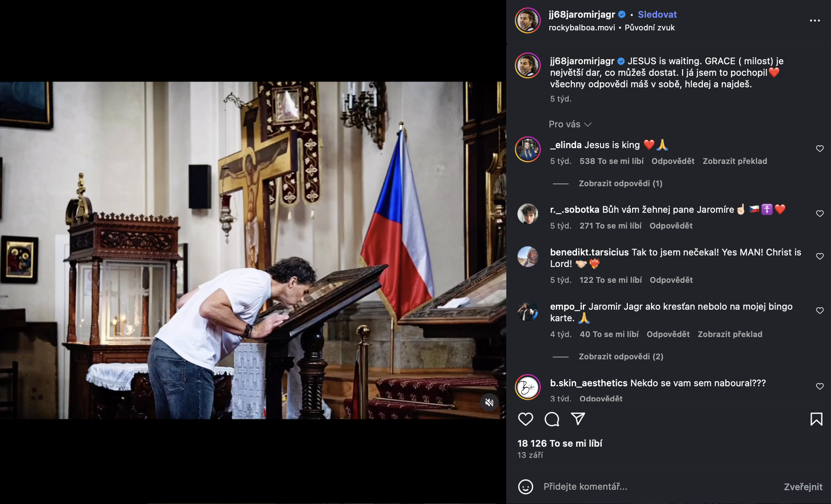Click Sledovat to follow the account
This screenshot has width=831, height=504.
tap(657, 15)
